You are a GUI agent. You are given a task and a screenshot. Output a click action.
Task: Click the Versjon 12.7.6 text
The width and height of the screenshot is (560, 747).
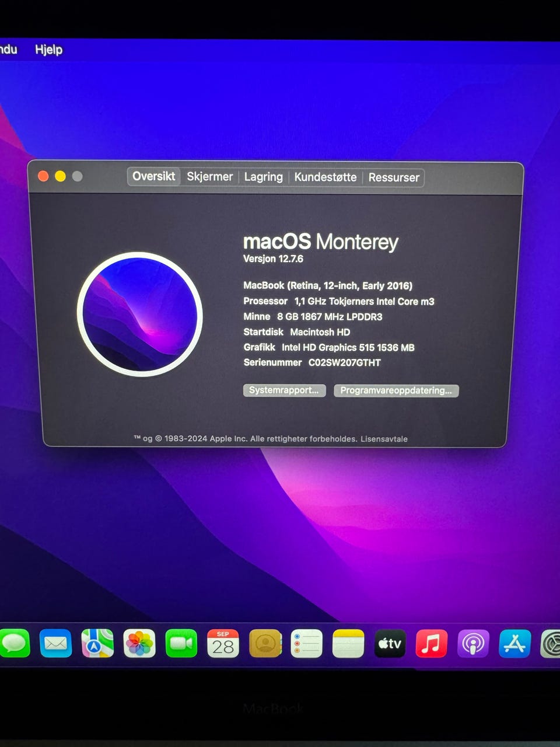273,259
